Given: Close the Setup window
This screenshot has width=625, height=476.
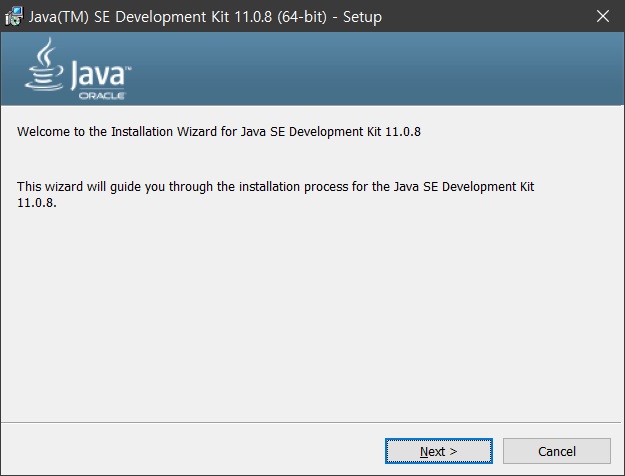Looking at the screenshot, I should [x=603, y=16].
